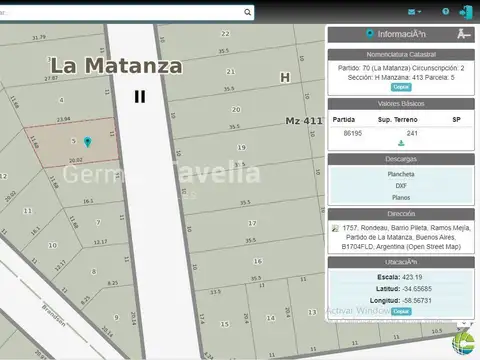Open the mail envelope dropdown
The height and width of the screenshot is (360, 480).
coord(414,12)
